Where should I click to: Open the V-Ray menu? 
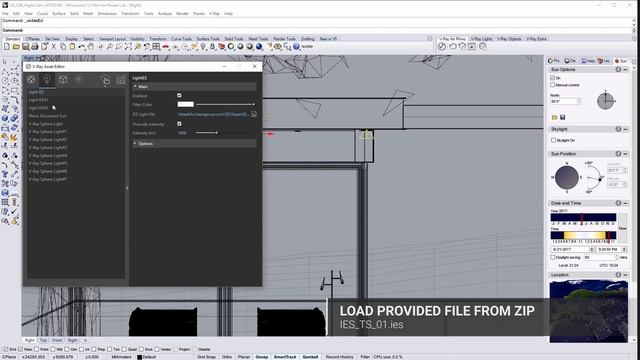[x=214, y=13]
